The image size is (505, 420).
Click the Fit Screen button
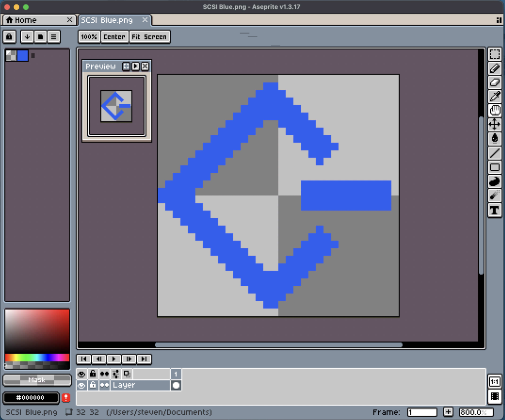(x=149, y=37)
